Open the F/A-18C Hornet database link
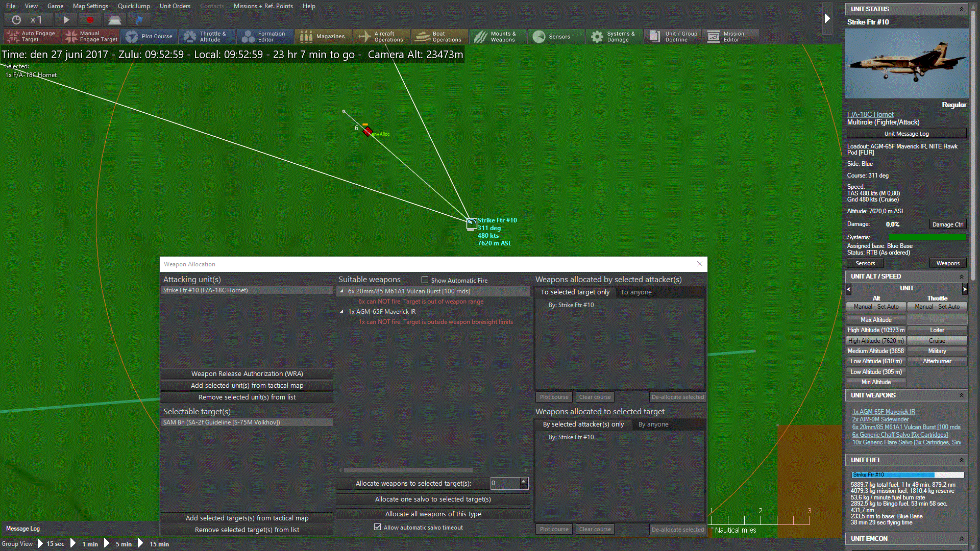980x551 pixels. (870, 114)
